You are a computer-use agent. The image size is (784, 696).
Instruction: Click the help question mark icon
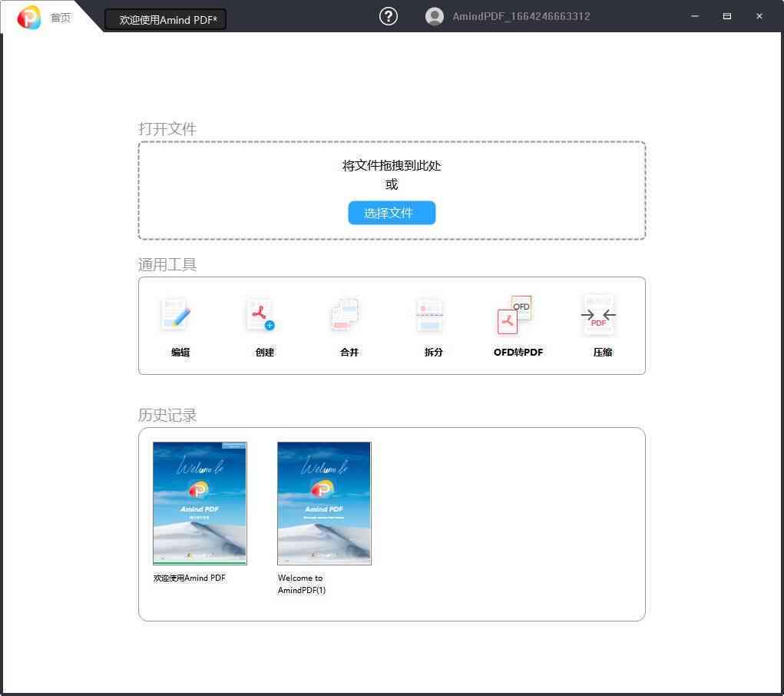[x=388, y=16]
